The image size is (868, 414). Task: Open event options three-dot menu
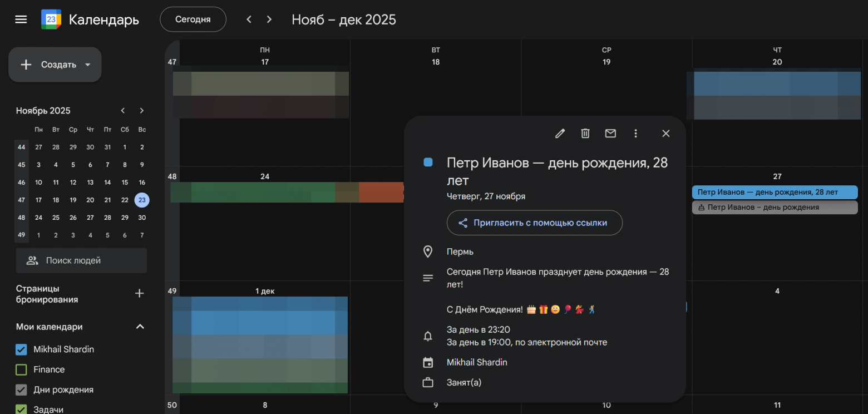(635, 134)
